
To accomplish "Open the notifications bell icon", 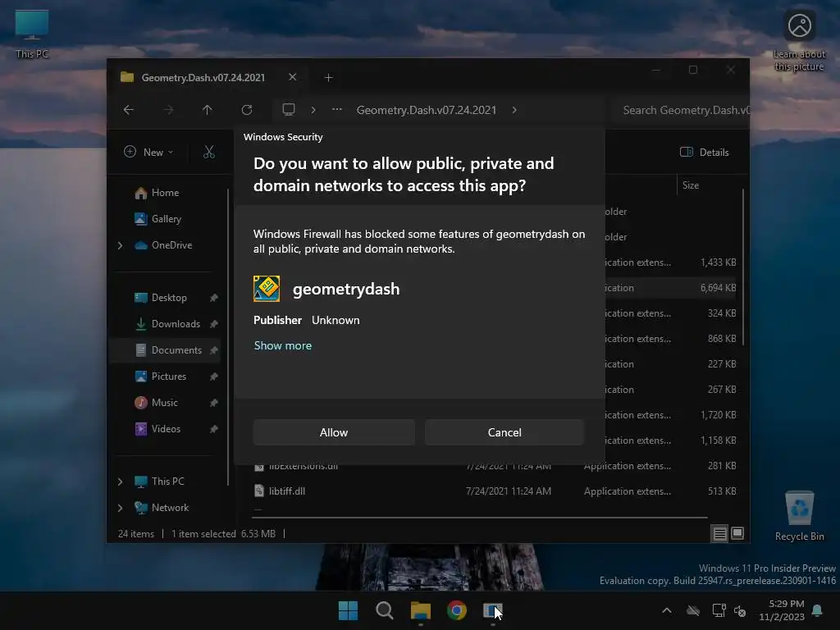I will coord(818,610).
